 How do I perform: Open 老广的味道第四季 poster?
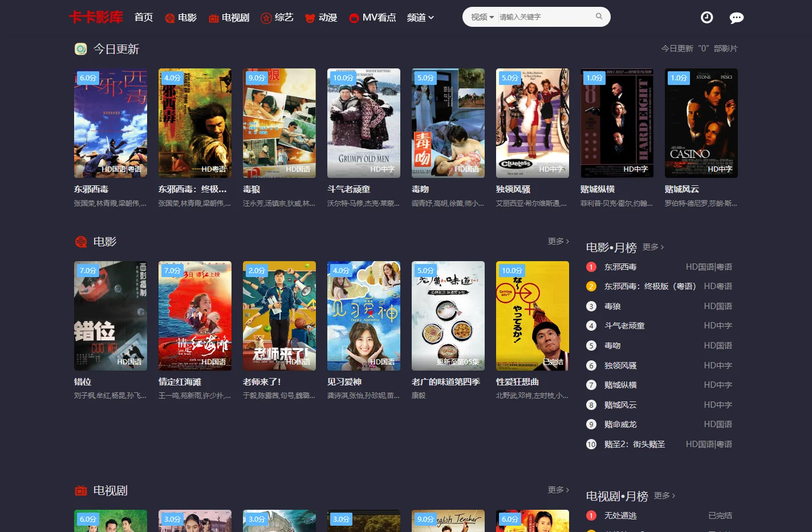(x=448, y=316)
